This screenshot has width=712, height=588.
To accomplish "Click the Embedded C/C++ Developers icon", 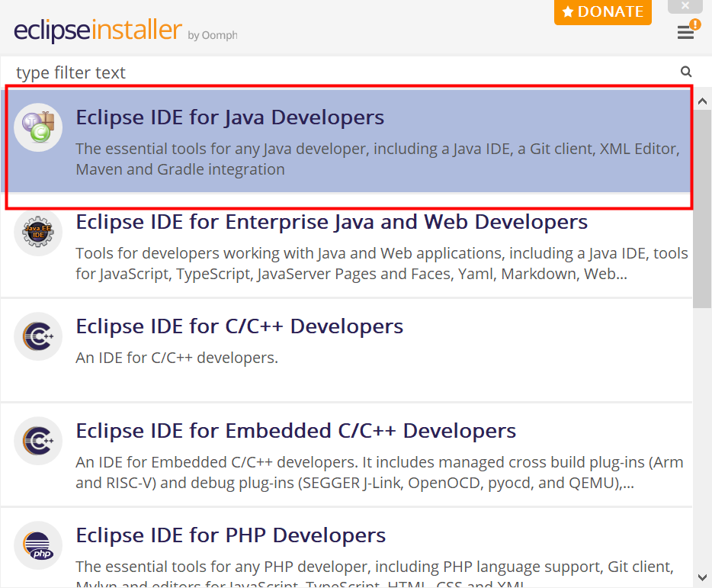I will click(x=38, y=440).
